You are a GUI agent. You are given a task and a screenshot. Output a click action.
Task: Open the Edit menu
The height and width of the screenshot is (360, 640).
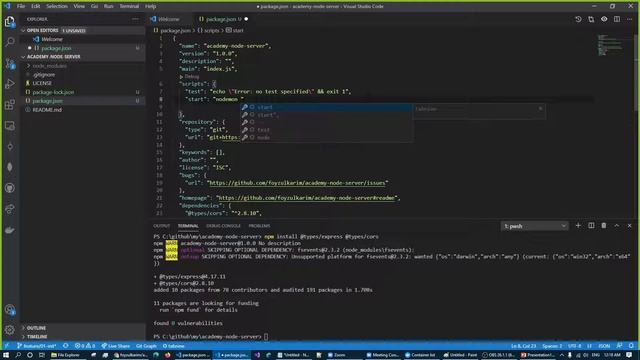[x=36, y=6]
